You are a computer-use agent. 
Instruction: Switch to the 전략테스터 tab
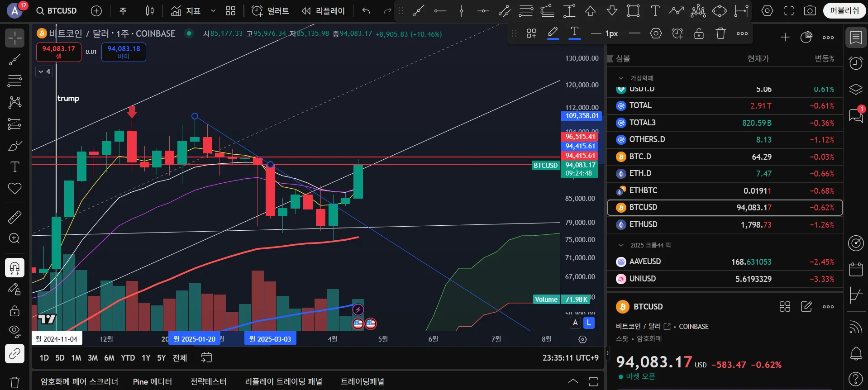209,381
